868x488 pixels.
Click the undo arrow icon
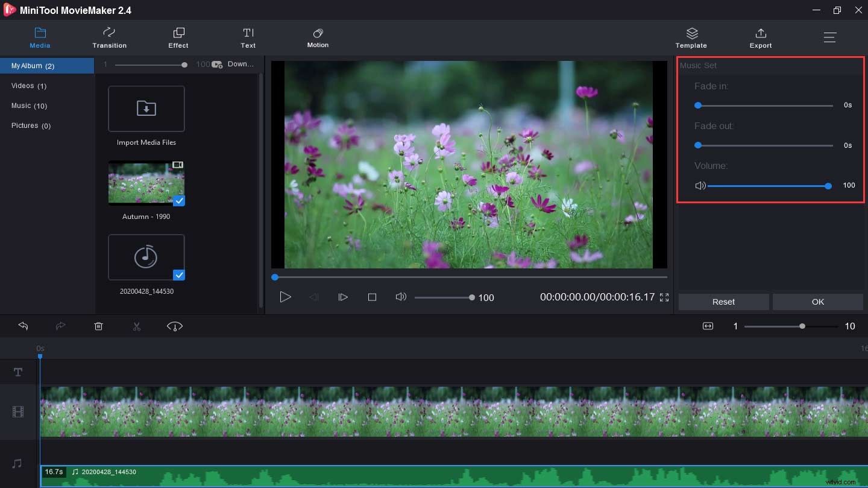[24, 326]
